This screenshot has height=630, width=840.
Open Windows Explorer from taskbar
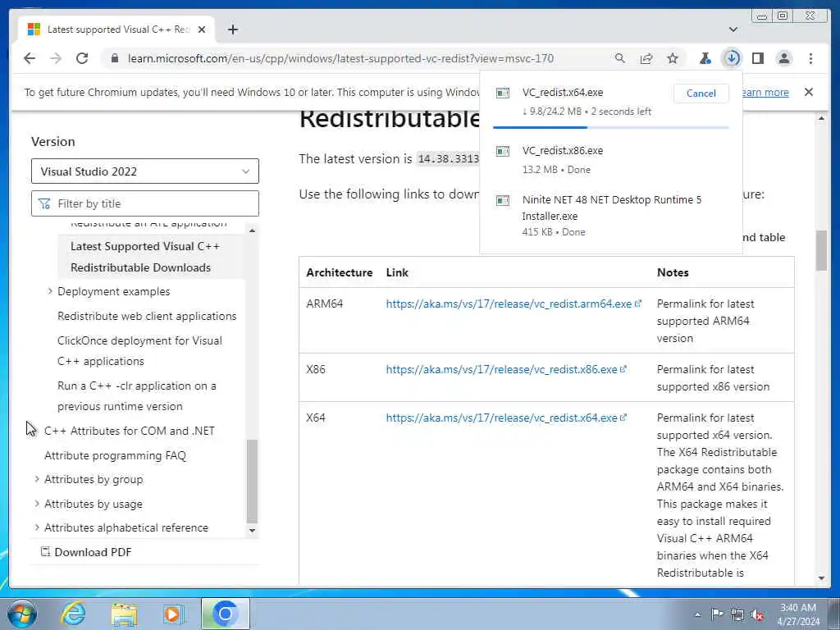(x=124, y=614)
